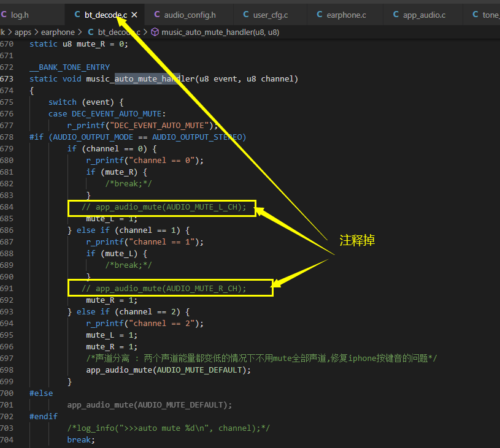Image resolution: width=500 pixels, height=448 pixels.
Task: Click the C file icon in breadcrumb
Action: coord(91,32)
